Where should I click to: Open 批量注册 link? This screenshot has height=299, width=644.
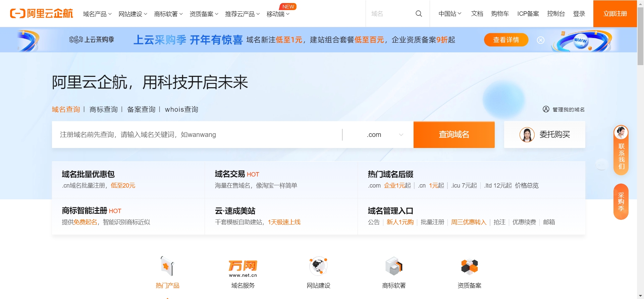pyautogui.click(x=432, y=222)
